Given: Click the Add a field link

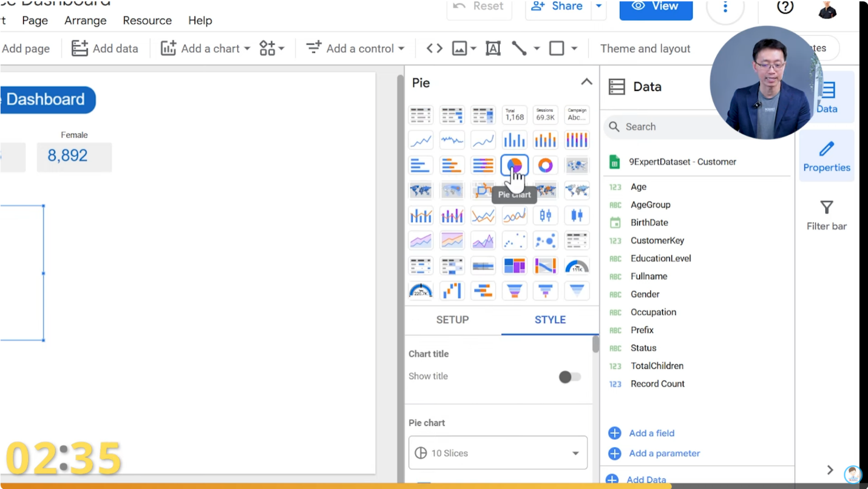Looking at the screenshot, I should [651, 433].
